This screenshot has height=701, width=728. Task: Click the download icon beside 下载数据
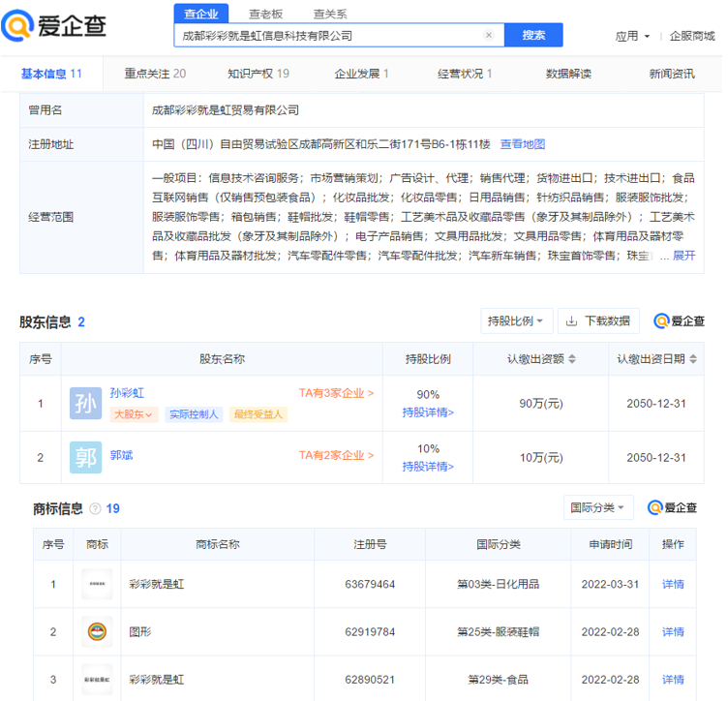coord(572,321)
